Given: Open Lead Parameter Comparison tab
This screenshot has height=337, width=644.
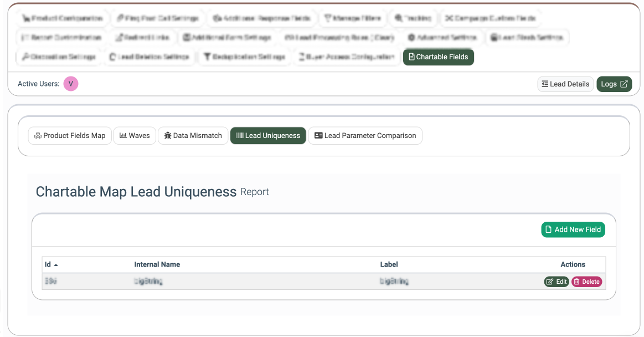Looking at the screenshot, I should click(365, 136).
